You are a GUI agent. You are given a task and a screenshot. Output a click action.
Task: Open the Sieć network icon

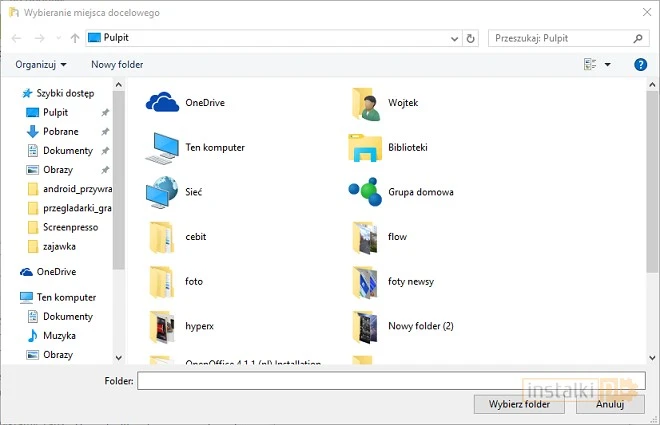161,191
